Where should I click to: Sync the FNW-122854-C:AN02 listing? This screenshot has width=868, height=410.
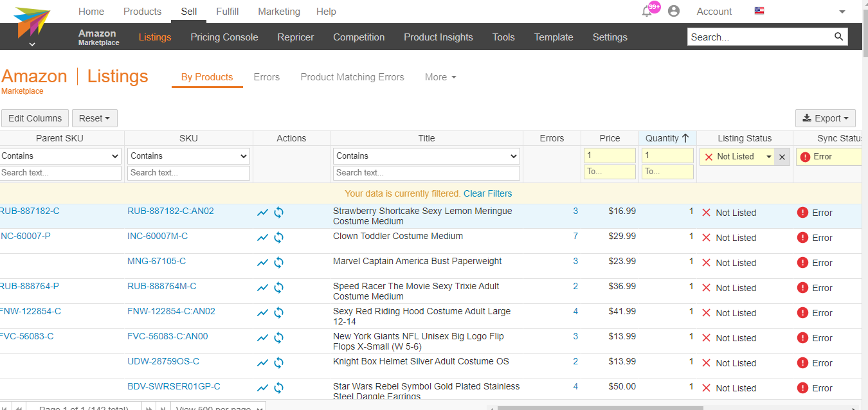[x=279, y=313]
